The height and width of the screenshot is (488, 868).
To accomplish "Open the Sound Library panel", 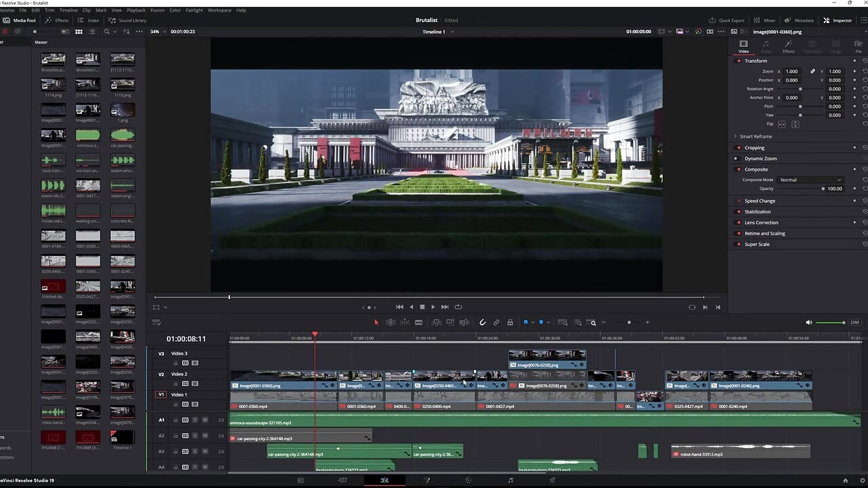I will click(129, 20).
